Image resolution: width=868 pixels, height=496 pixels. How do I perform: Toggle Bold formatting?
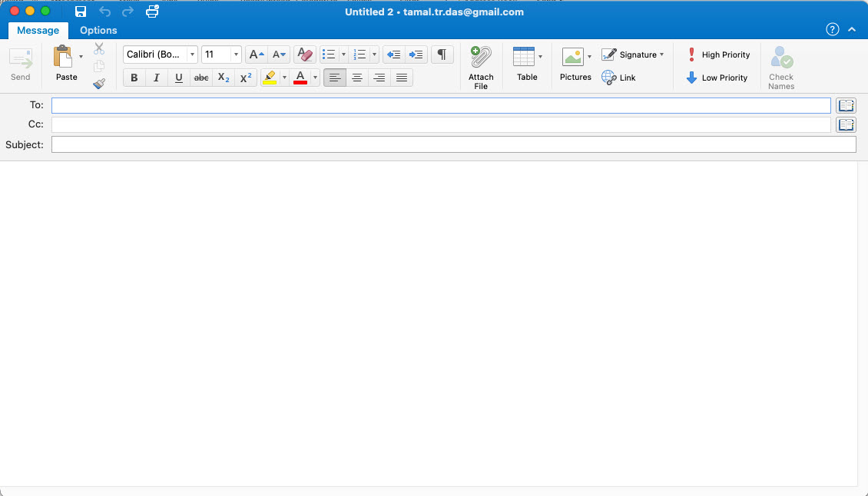click(134, 78)
